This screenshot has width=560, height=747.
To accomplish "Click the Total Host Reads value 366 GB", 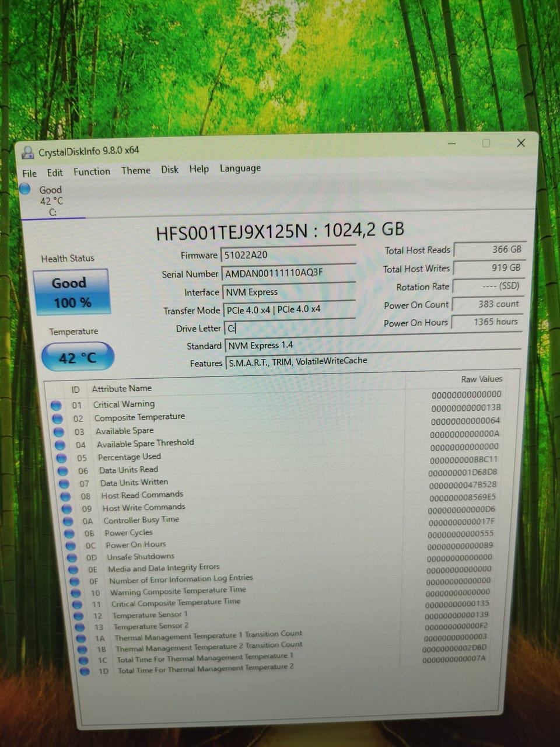I will click(489, 249).
